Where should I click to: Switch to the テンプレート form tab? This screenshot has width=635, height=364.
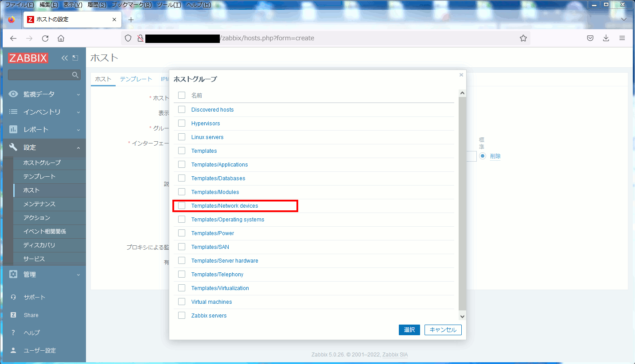tap(136, 79)
